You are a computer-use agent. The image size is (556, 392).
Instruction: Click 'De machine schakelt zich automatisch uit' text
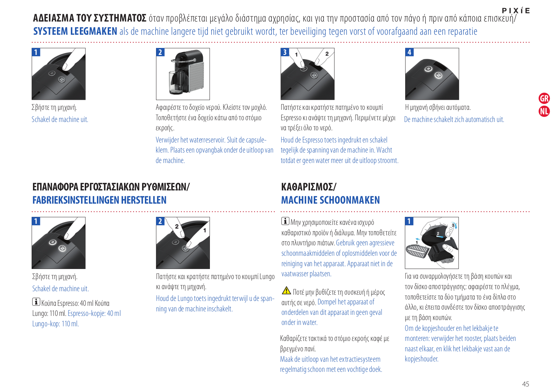pos(454,120)
